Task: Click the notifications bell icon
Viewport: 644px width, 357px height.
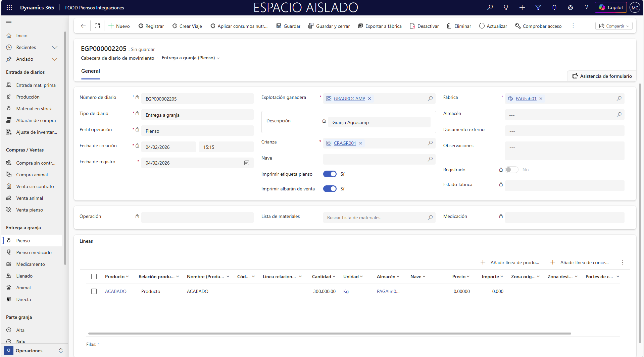Action: pyautogui.click(x=554, y=7)
